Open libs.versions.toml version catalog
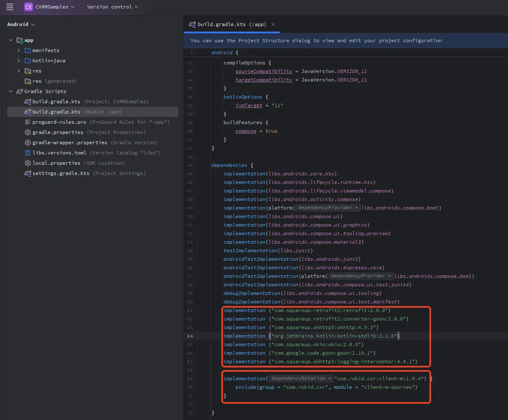The height and width of the screenshot is (420, 508). coord(97,153)
